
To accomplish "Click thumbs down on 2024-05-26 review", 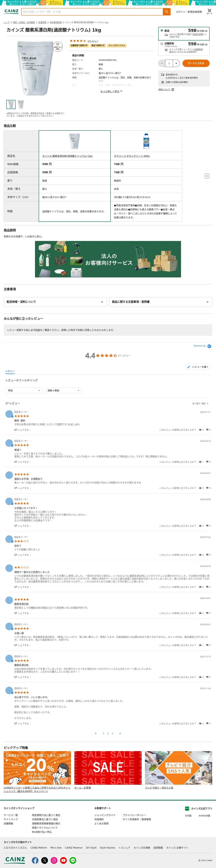I will 208,587.
